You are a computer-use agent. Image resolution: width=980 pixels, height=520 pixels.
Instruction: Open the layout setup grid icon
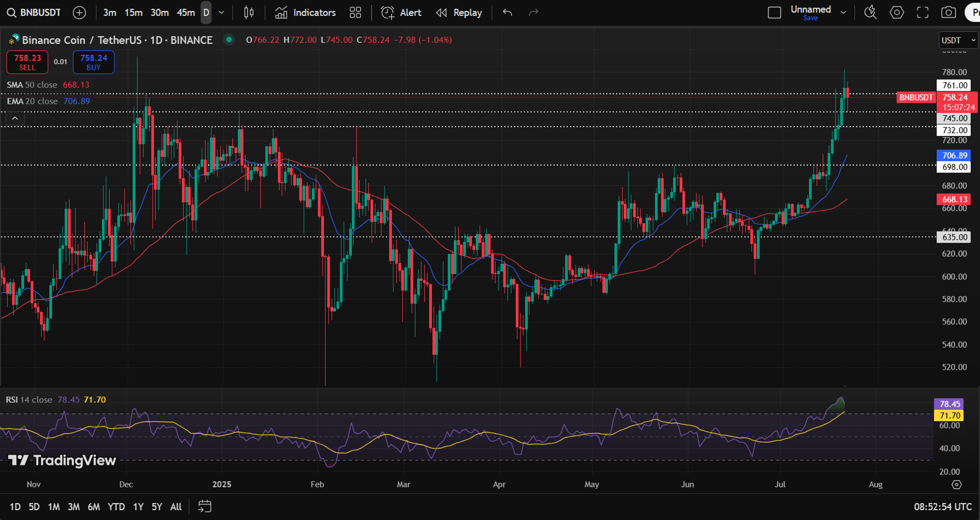pyautogui.click(x=355, y=13)
